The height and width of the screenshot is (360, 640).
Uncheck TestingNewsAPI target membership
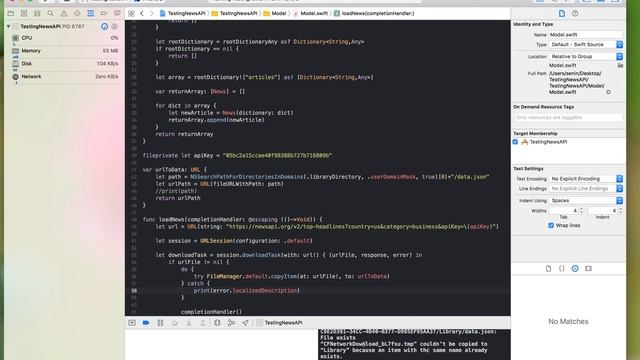tap(516, 142)
